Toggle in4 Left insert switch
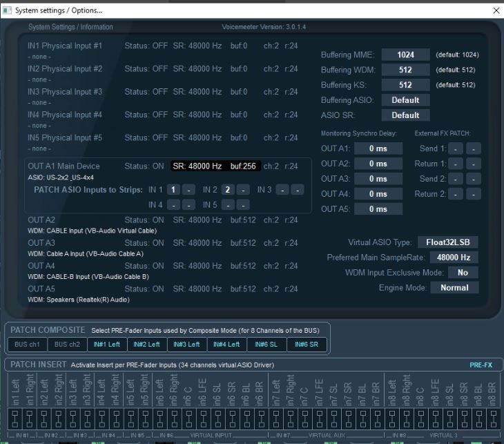The width and height of the screenshot is (504, 444). click(102, 418)
